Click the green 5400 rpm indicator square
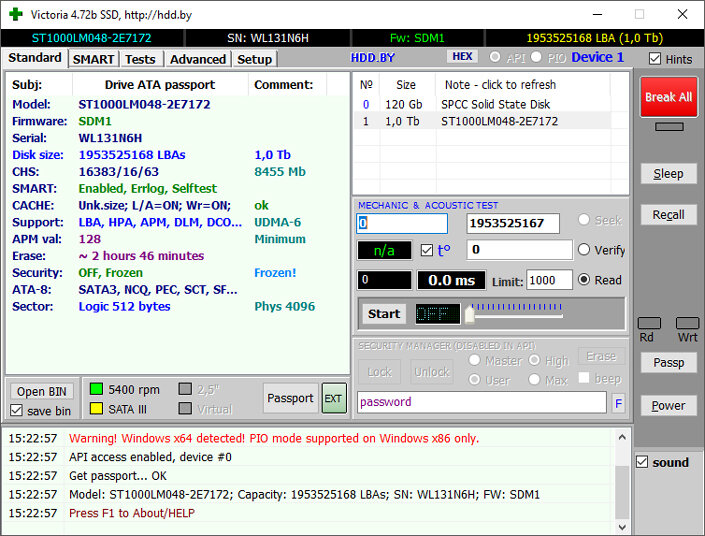The image size is (705, 536). [96, 389]
